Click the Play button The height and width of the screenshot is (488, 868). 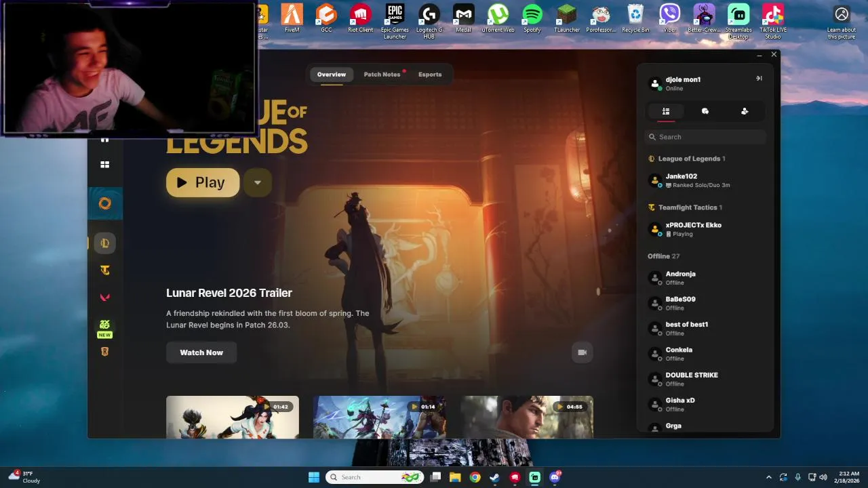tap(203, 182)
